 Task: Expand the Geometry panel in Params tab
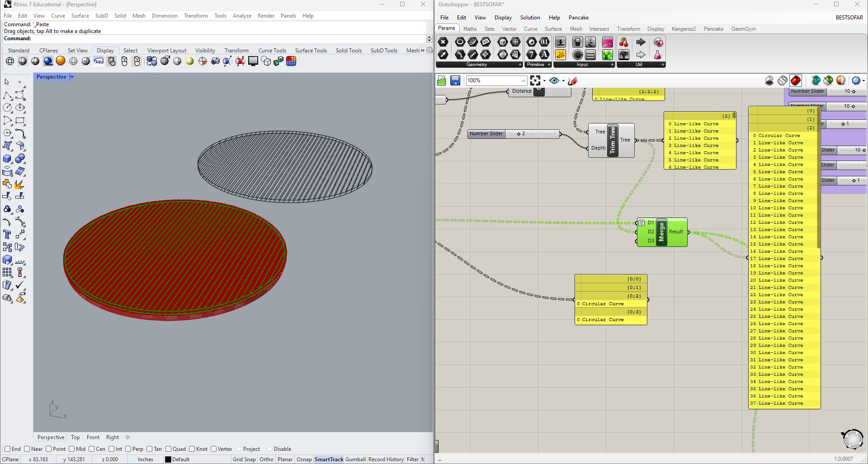pos(520,65)
